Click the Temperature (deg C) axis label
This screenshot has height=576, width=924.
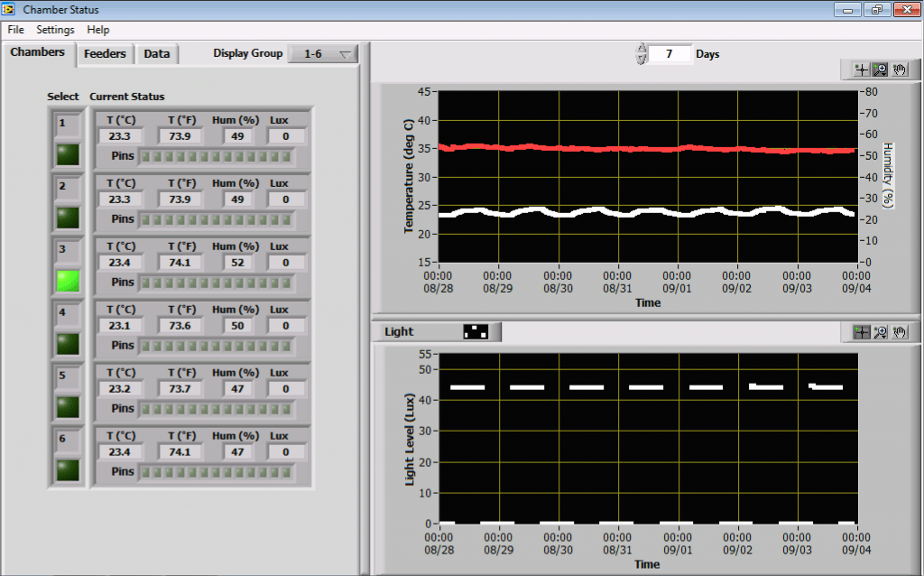coord(409,176)
